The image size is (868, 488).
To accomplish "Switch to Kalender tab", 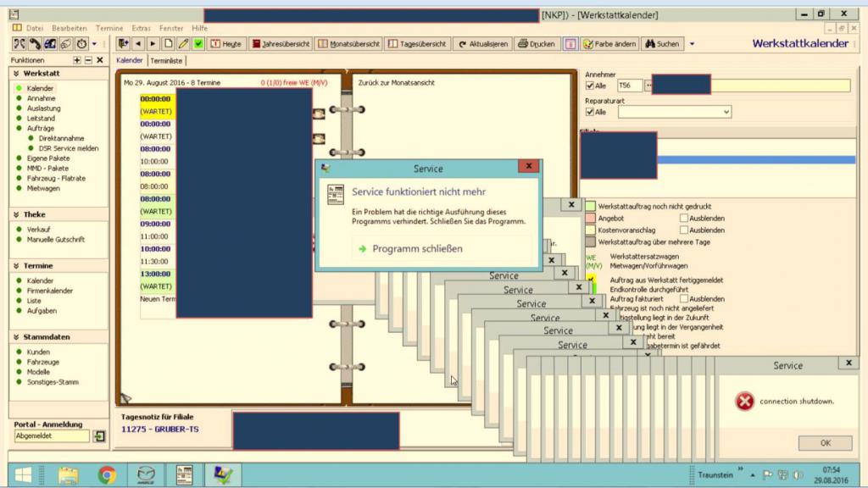I will [x=130, y=60].
